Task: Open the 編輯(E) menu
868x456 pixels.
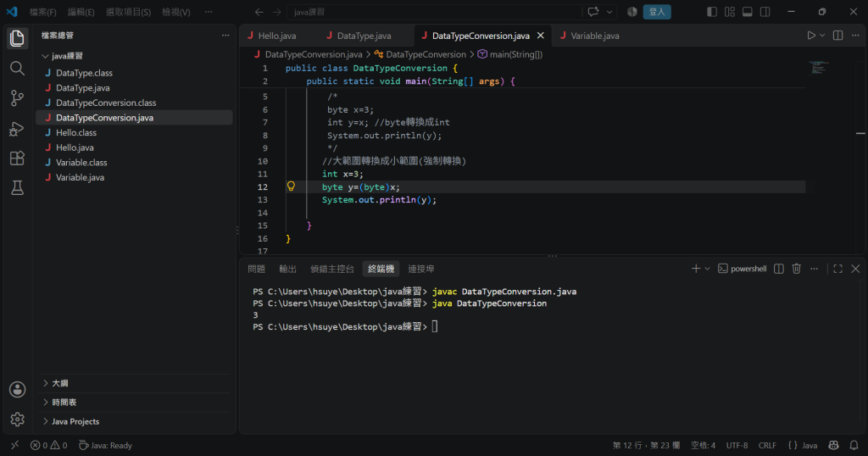Action: (x=81, y=12)
